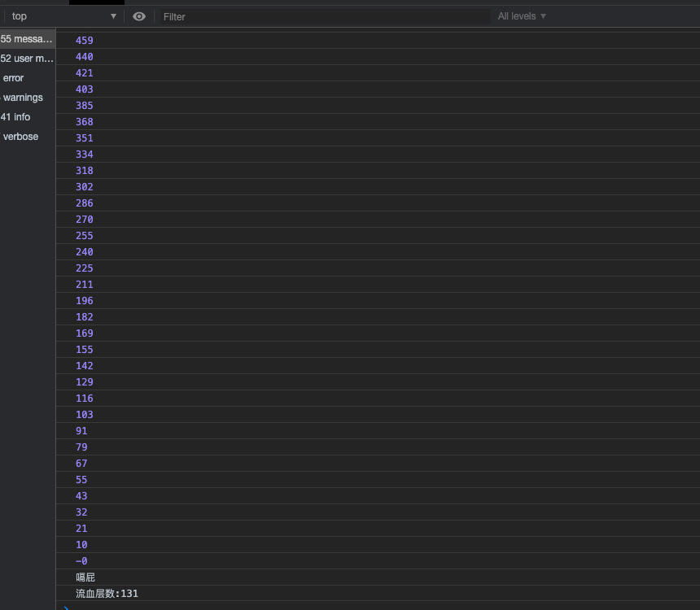The width and height of the screenshot is (700, 610).
Task: Click the console value 440
Action: (85, 57)
